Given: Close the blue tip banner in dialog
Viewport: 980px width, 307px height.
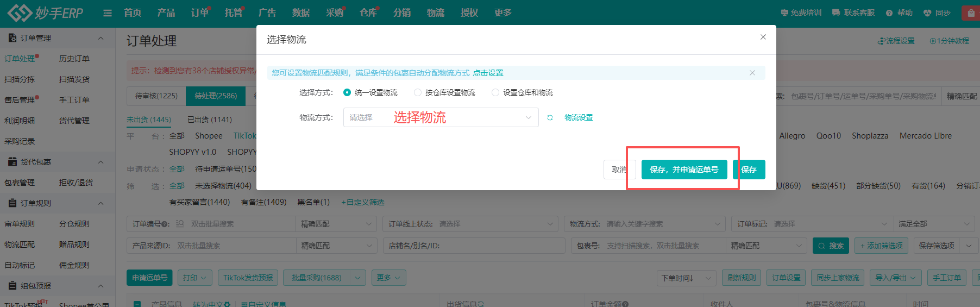Looking at the screenshot, I should tap(752, 73).
